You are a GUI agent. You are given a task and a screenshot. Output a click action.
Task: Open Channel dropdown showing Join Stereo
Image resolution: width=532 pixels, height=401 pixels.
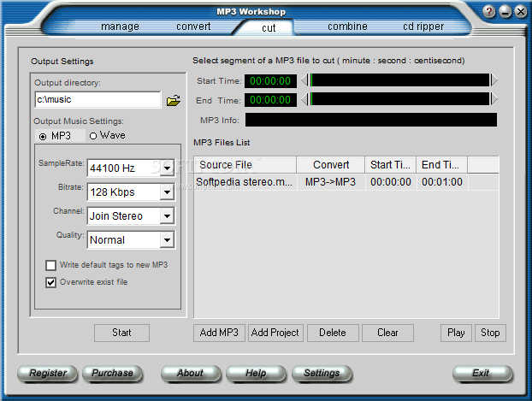point(167,215)
